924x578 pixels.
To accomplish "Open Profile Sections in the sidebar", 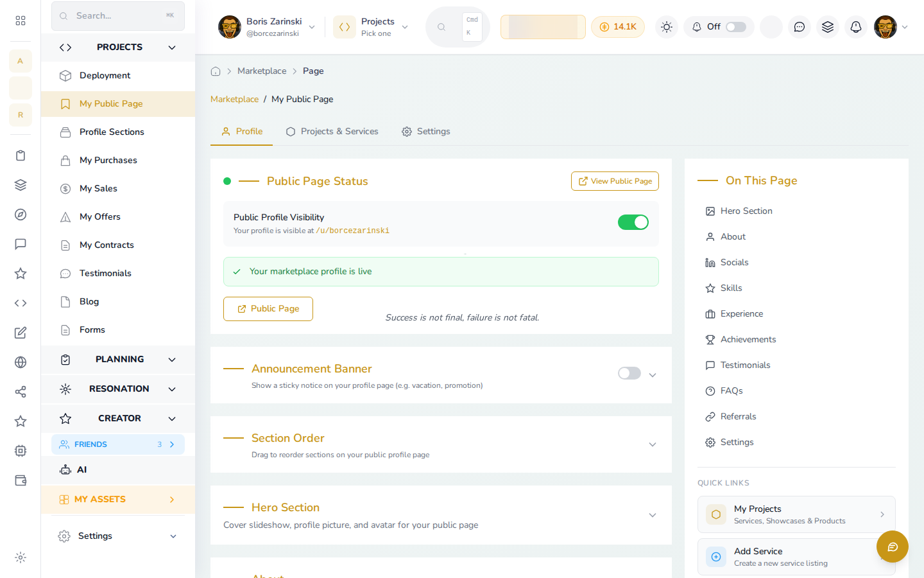I will (x=118, y=132).
